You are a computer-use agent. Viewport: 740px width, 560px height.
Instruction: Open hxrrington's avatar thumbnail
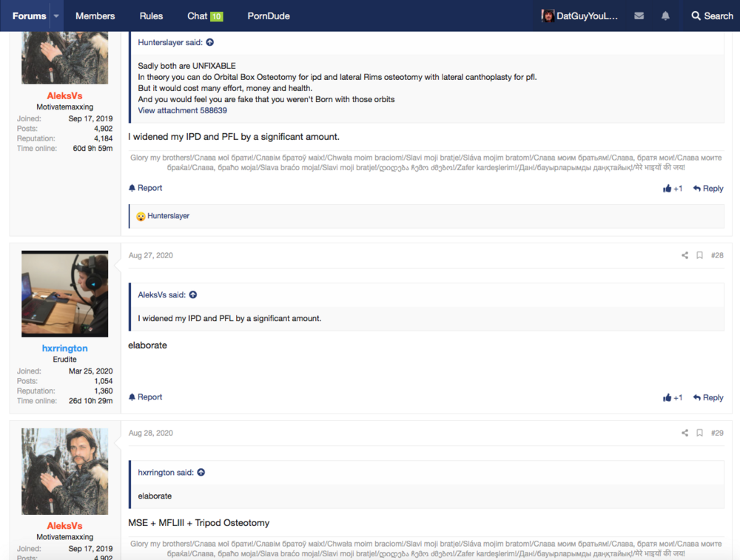65,294
